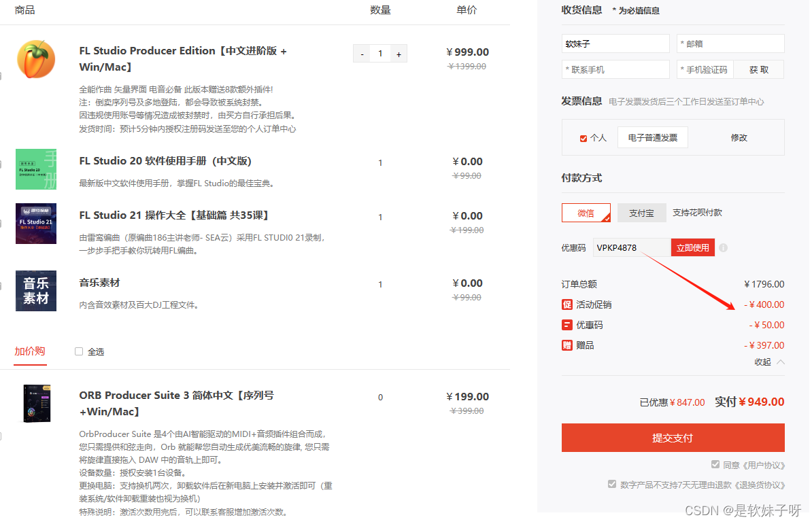The width and height of the screenshot is (812, 524).
Task: Click the red 赠 gift icon
Action: (x=567, y=345)
